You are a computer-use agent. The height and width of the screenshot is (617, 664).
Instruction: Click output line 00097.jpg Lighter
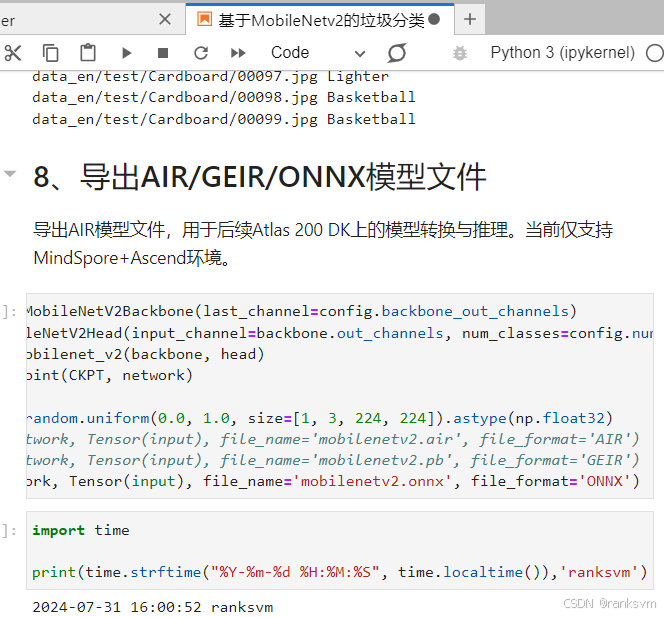210,77
